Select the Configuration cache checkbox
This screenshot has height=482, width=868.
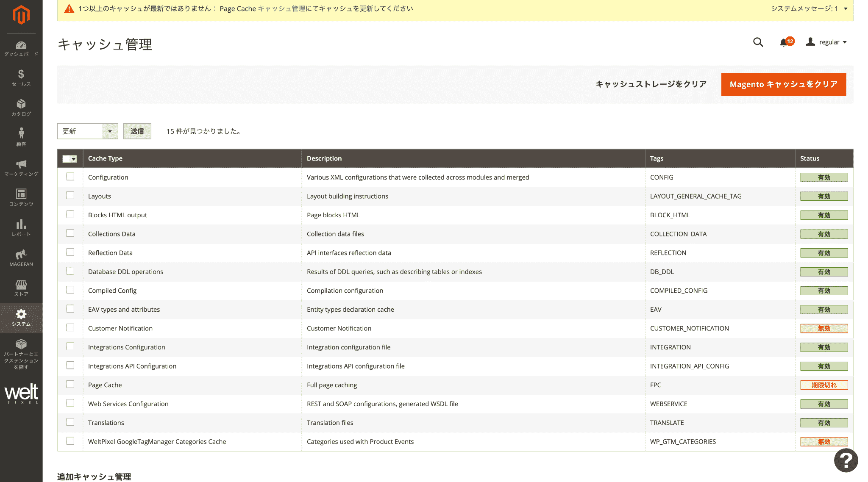70,177
